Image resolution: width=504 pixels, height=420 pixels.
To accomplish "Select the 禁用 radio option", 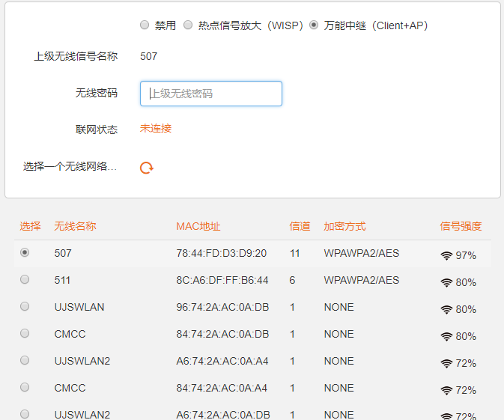I will point(145,25).
